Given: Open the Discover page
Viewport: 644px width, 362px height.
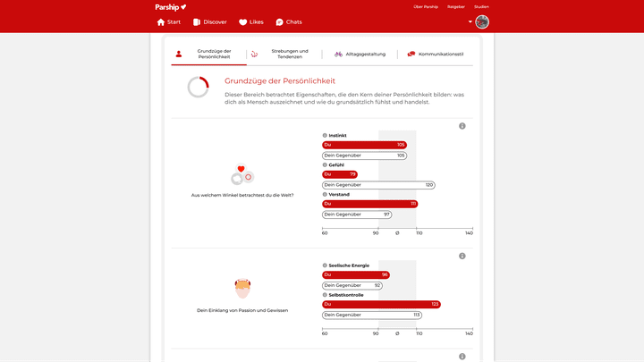Looking at the screenshot, I should (x=210, y=21).
